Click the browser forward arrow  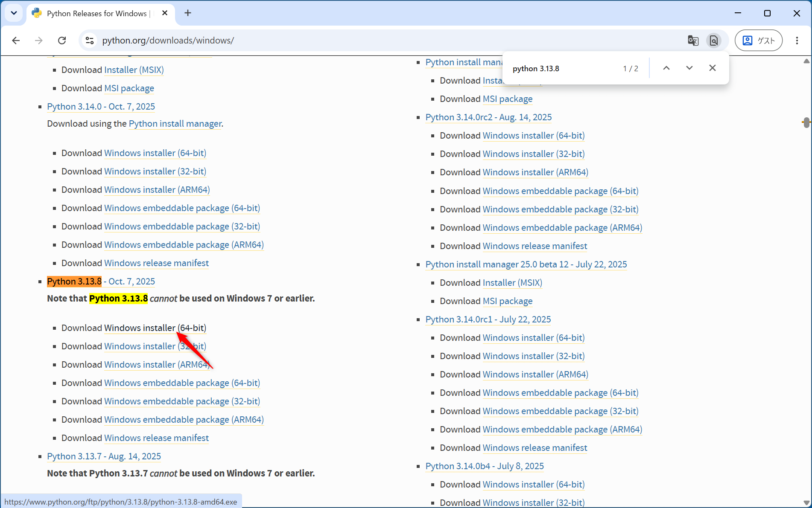point(39,41)
